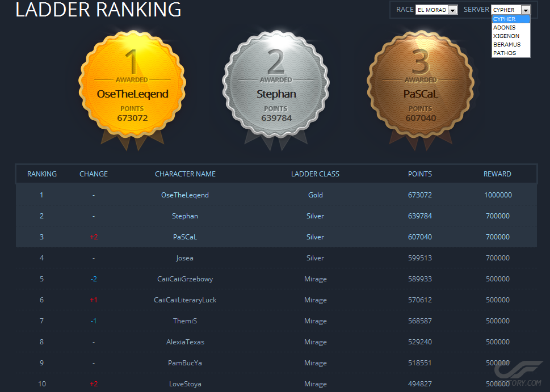The height and width of the screenshot is (392, 550).
Task: Click the +2 change for PaSCaL
Action: (x=94, y=237)
